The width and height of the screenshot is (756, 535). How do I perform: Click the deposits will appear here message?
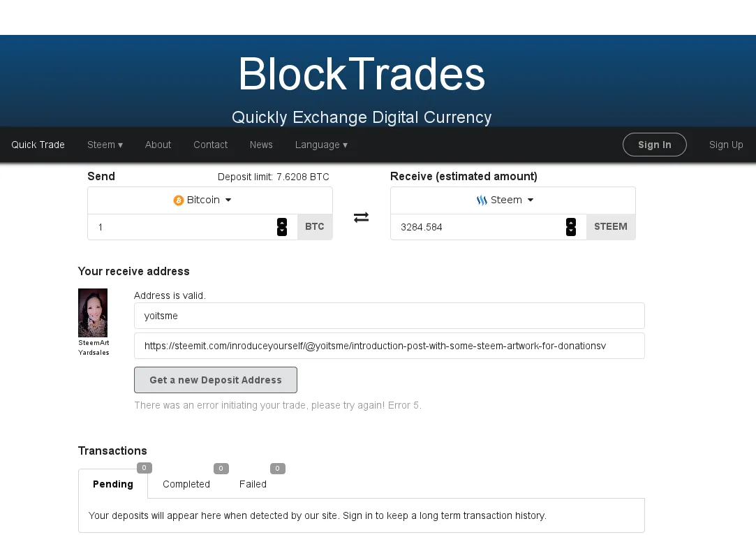point(317,515)
